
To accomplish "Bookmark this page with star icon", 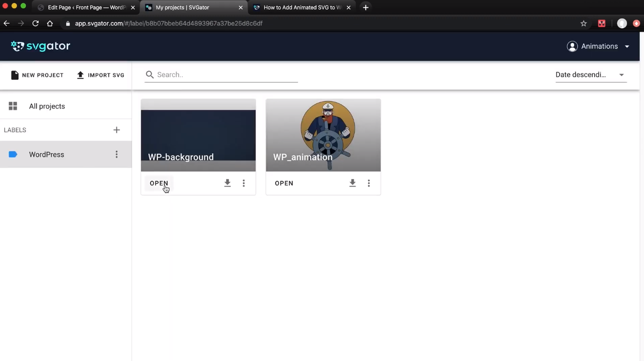I will tap(584, 23).
